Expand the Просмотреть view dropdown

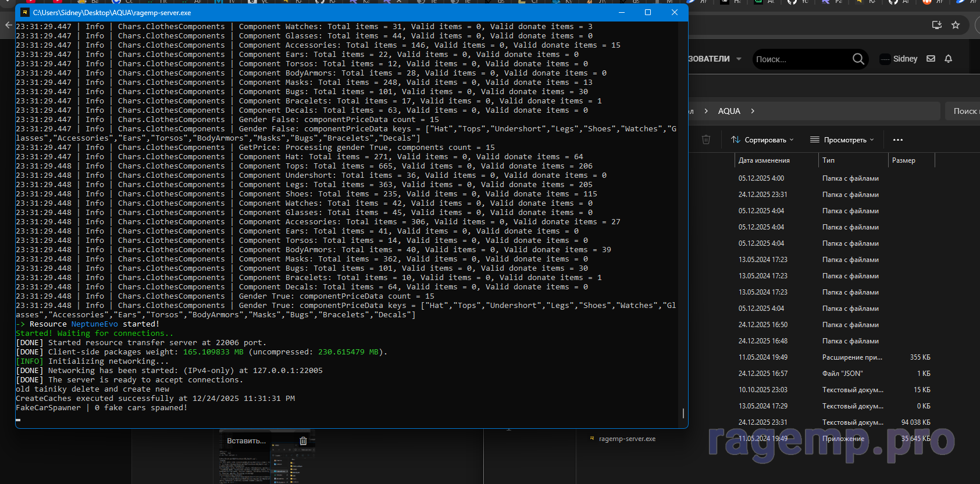(842, 139)
